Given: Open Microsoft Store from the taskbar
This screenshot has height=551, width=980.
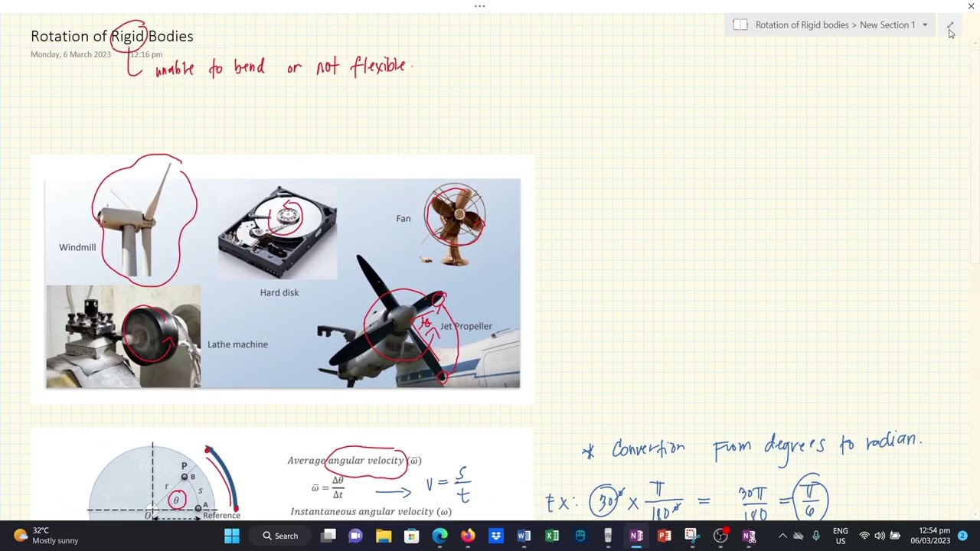Looking at the screenshot, I should 412,536.
